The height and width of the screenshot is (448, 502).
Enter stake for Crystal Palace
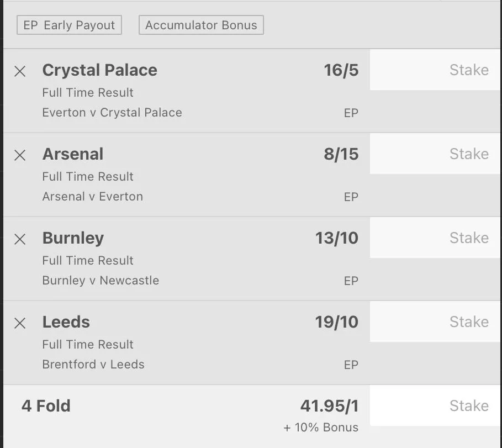coord(435,70)
